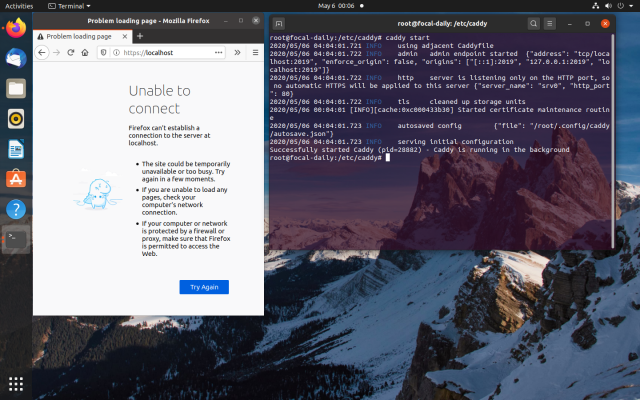Screen dimensions: 640x400
Task: Open the Firefox hamburger menu
Action: tap(255, 51)
